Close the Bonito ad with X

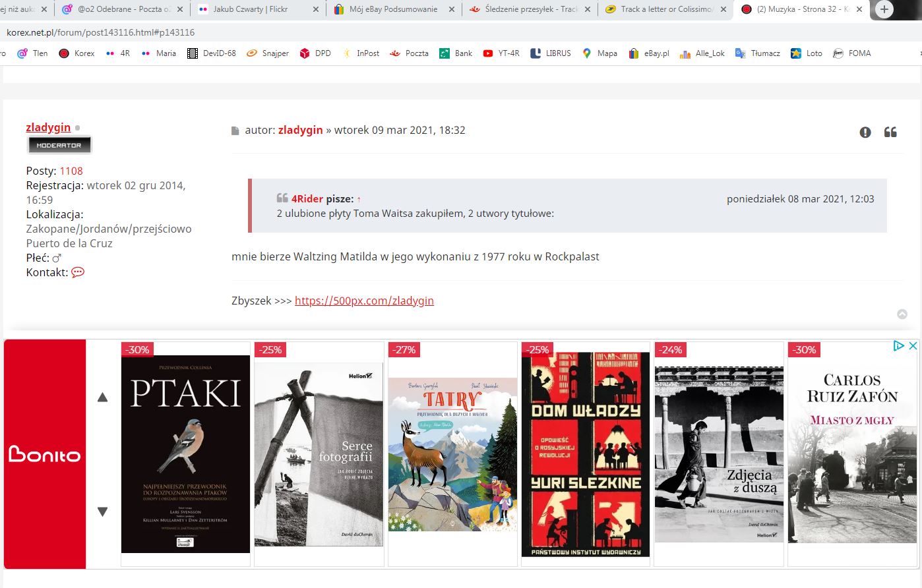(913, 346)
